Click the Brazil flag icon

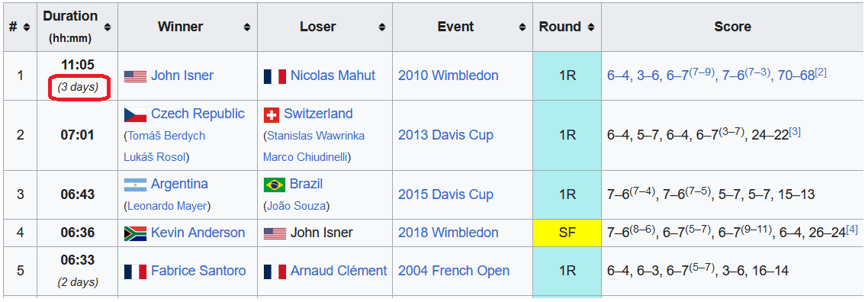pos(275,185)
